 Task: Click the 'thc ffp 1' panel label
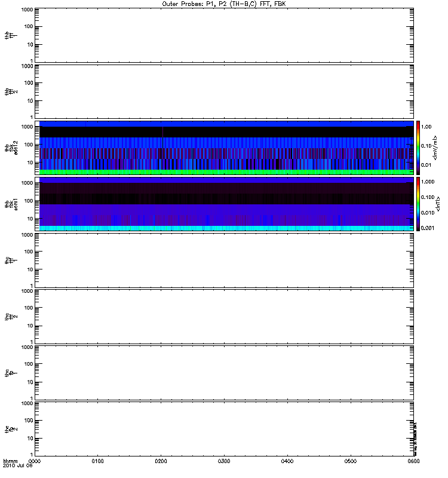coord(11,372)
